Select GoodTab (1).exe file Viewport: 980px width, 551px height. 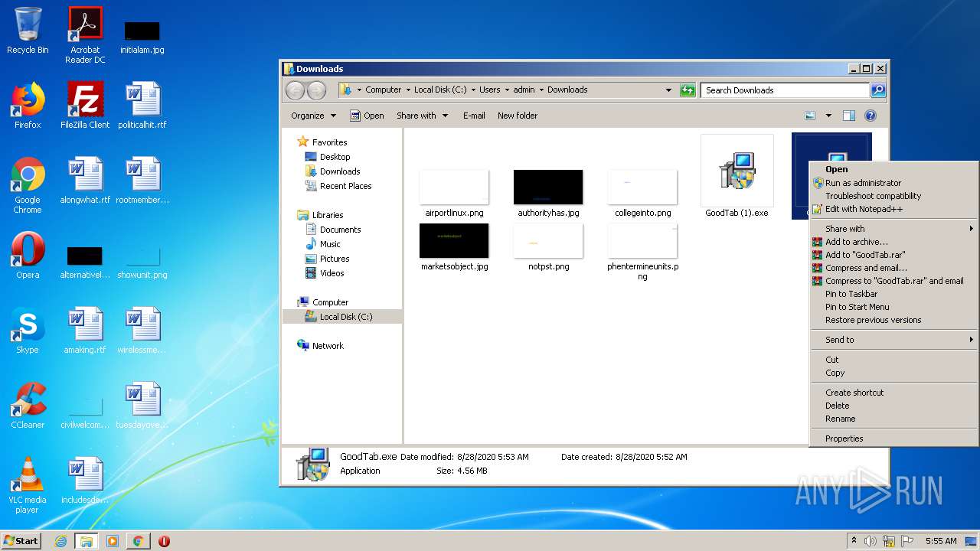tap(737, 176)
